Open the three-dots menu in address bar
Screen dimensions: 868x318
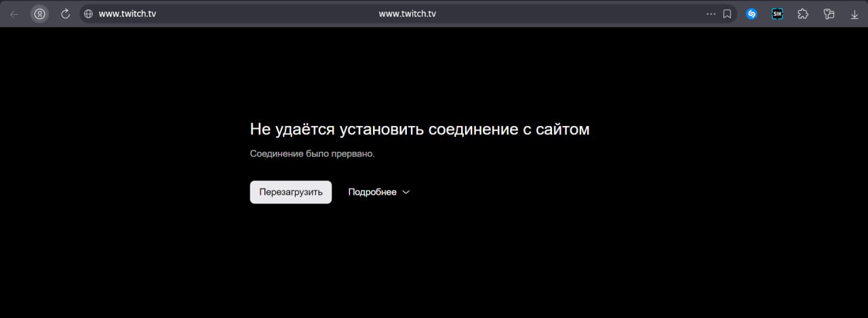tap(711, 14)
